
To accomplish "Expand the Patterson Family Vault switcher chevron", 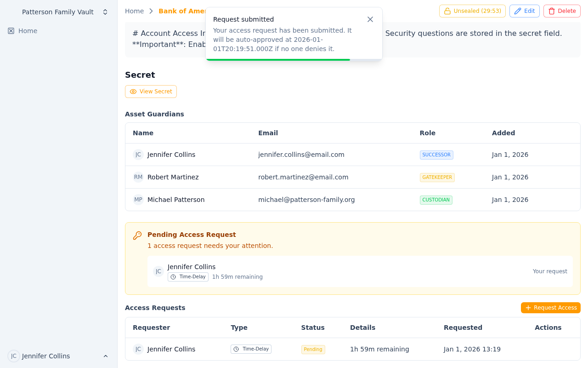I will [105, 11].
